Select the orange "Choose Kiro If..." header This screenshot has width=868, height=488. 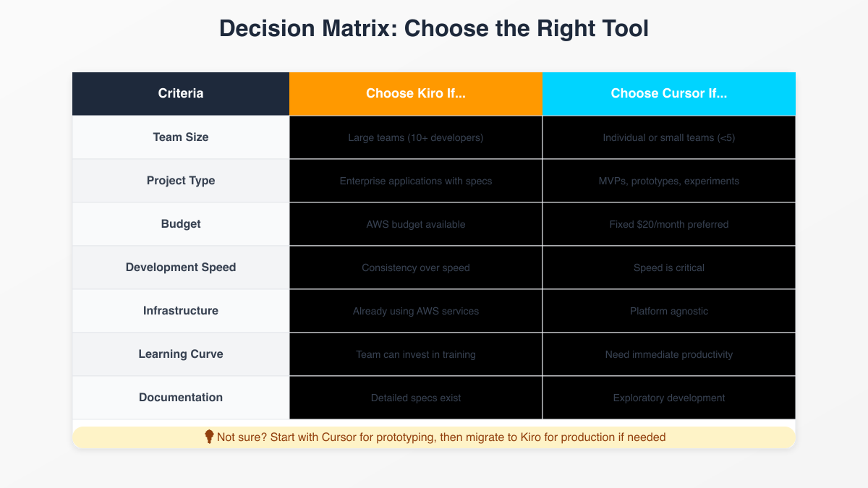(x=416, y=93)
